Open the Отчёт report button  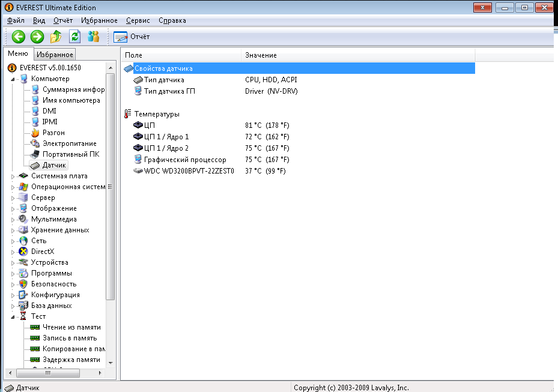click(132, 37)
